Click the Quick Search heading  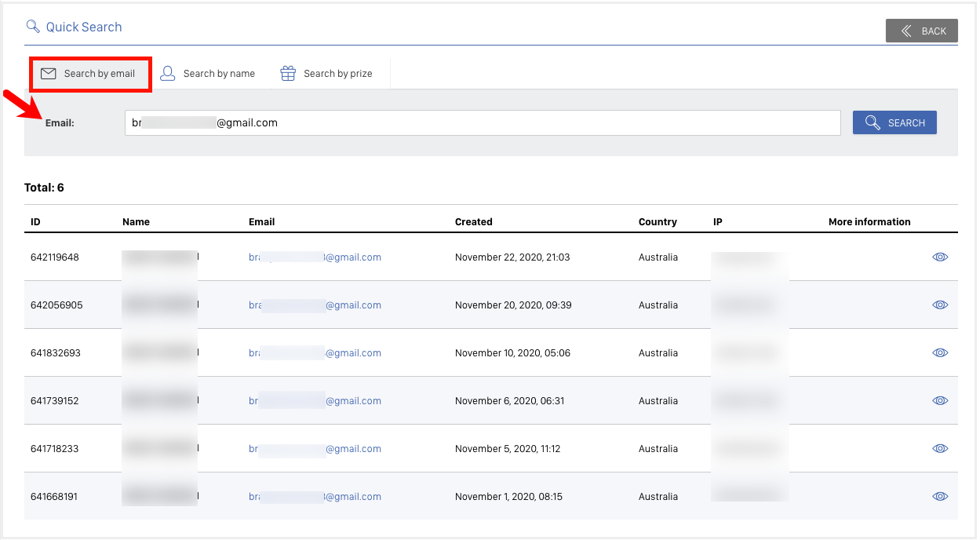tap(84, 27)
